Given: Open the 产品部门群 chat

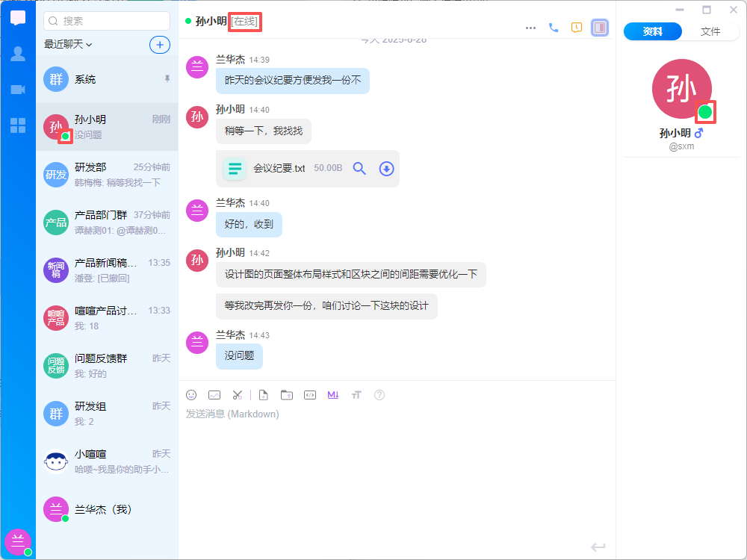Looking at the screenshot, I should click(107, 223).
